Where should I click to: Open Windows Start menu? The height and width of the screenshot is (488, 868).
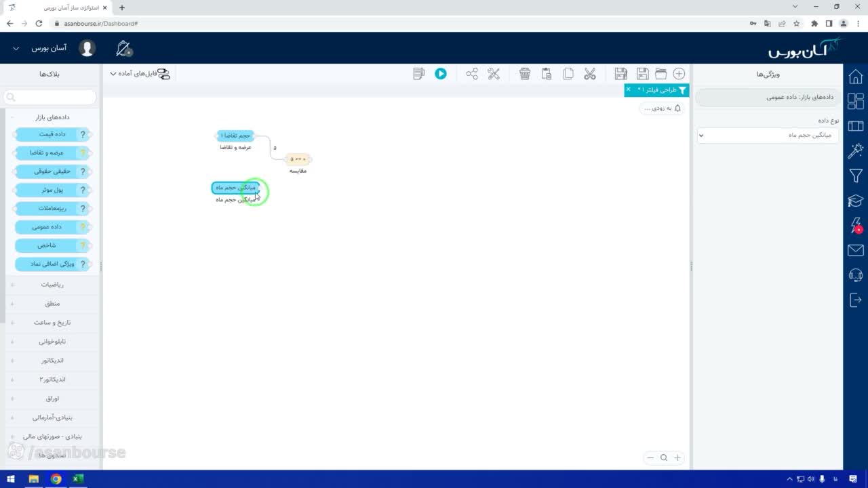tap(11, 479)
